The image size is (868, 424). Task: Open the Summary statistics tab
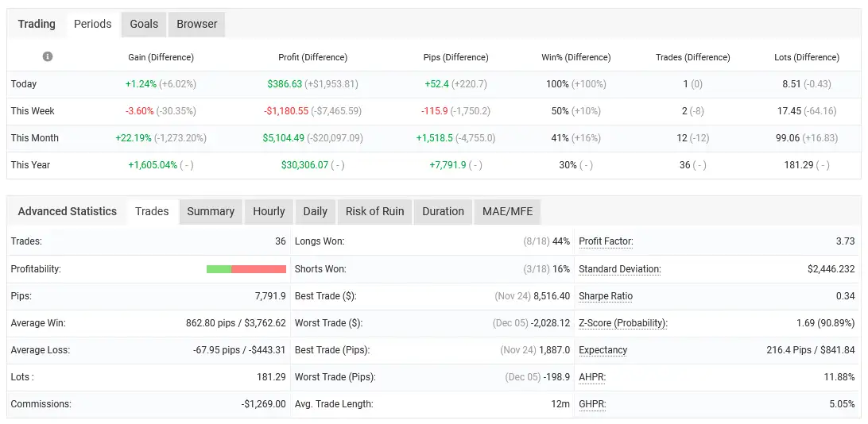tap(211, 211)
